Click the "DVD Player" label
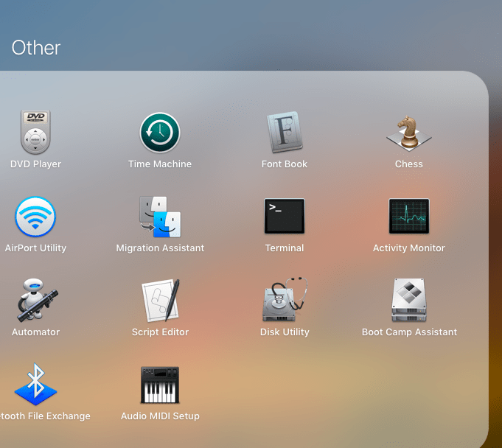Image resolution: width=502 pixels, height=448 pixels. (x=35, y=164)
